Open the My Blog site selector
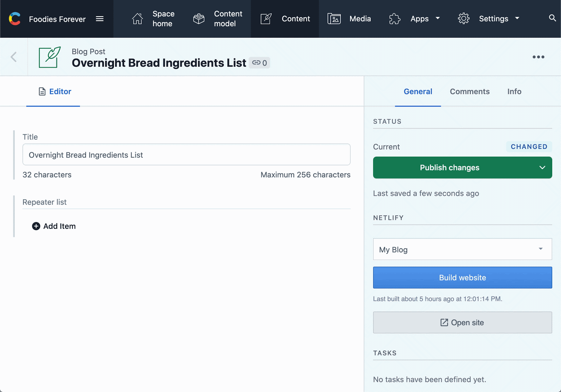This screenshot has height=392, width=561. click(462, 249)
